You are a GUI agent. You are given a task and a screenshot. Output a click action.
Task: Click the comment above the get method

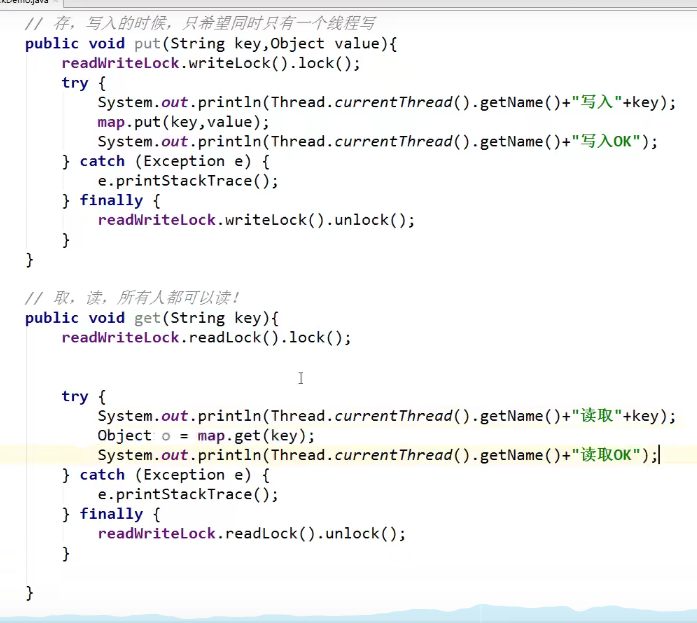[132, 298]
